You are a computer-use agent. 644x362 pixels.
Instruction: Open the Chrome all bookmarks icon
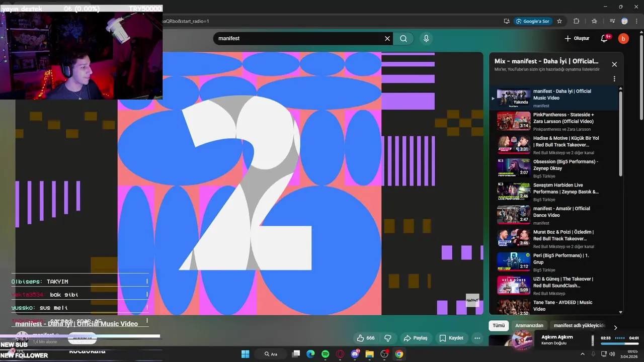click(x=594, y=21)
